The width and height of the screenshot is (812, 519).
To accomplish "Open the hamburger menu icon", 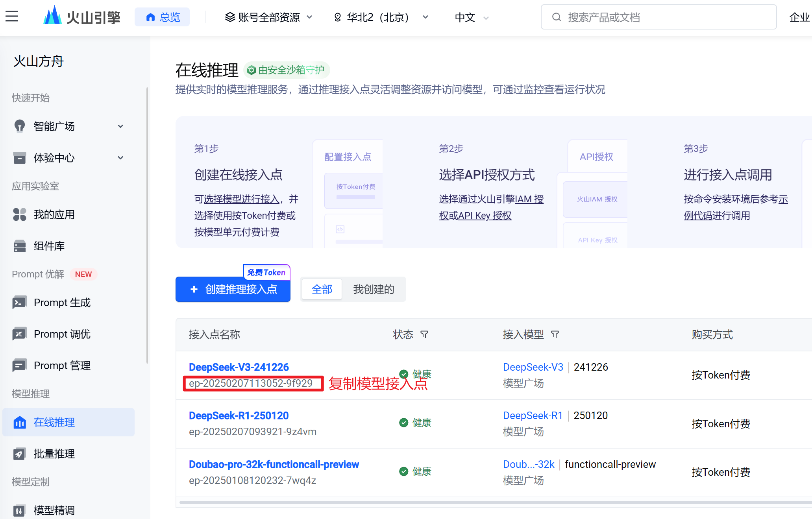I will pyautogui.click(x=12, y=17).
